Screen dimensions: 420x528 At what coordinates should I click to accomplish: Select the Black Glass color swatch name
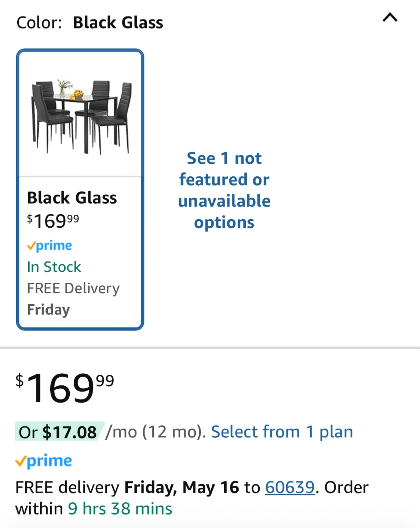point(72,198)
